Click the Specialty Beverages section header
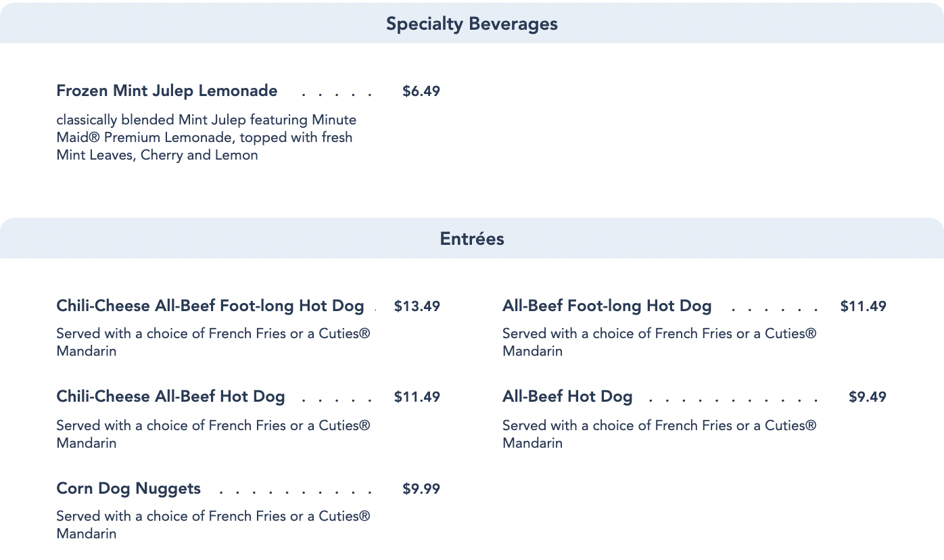The width and height of the screenshot is (944, 560). pyautogui.click(x=471, y=24)
